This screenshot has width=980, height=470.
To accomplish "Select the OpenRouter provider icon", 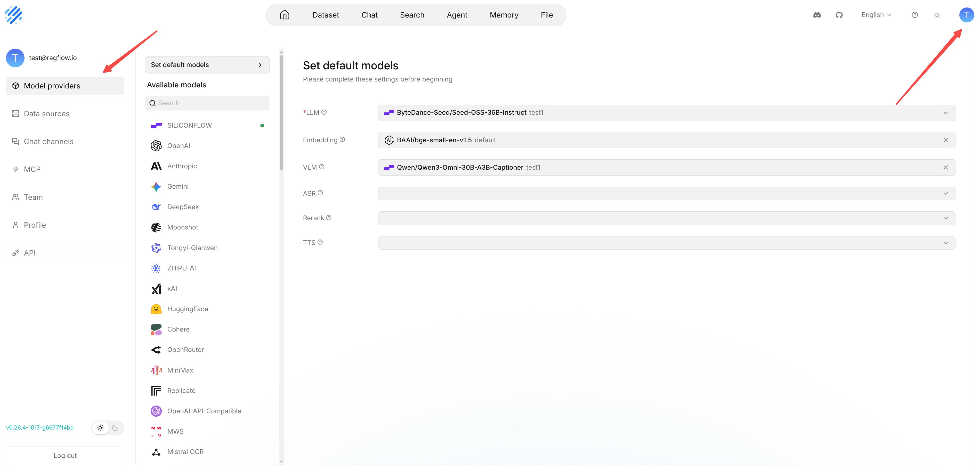I will click(156, 349).
